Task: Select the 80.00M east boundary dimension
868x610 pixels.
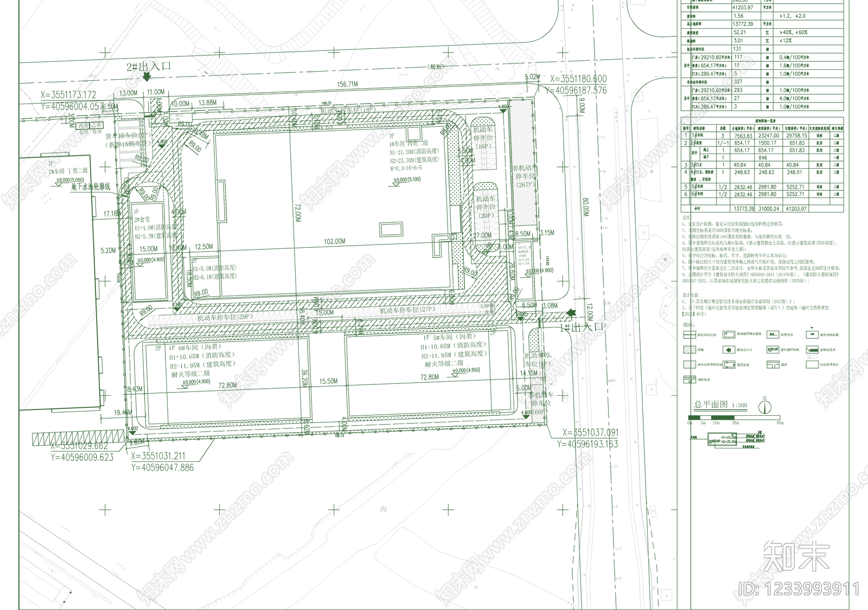Action: click(x=586, y=207)
